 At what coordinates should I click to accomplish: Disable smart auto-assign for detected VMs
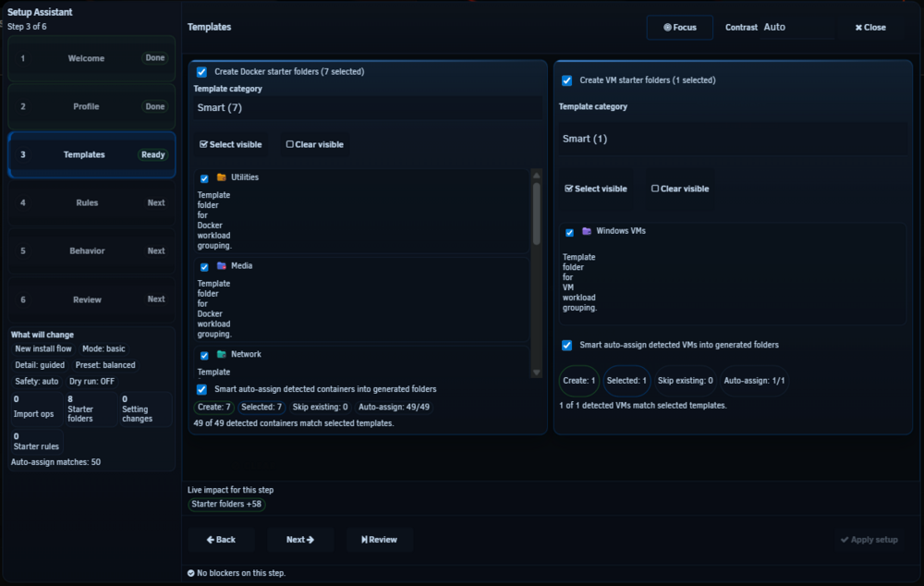tap(567, 346)
